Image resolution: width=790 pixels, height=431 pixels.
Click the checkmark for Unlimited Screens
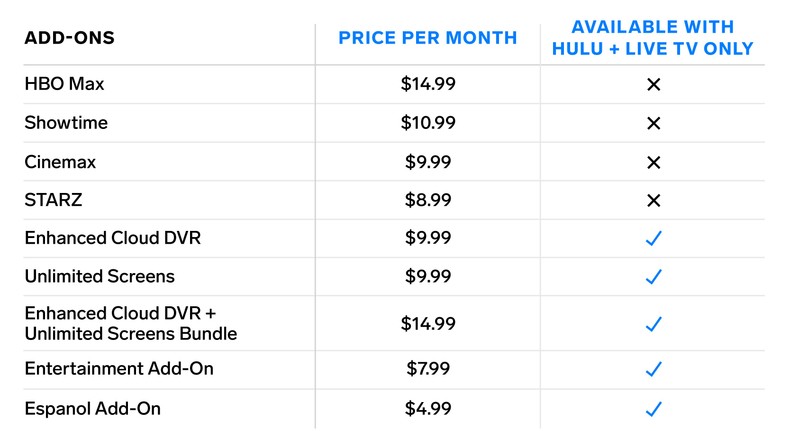point(653,276)
